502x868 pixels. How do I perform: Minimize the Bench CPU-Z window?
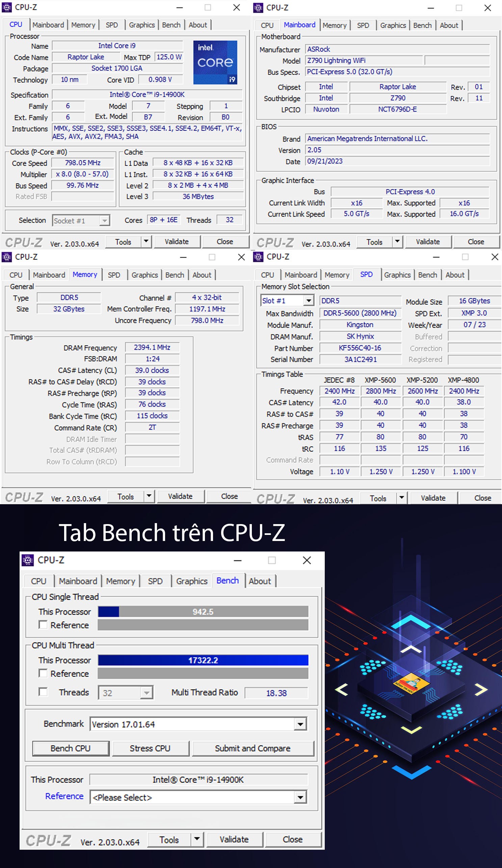pyautogui.click(x=237, y=561)
